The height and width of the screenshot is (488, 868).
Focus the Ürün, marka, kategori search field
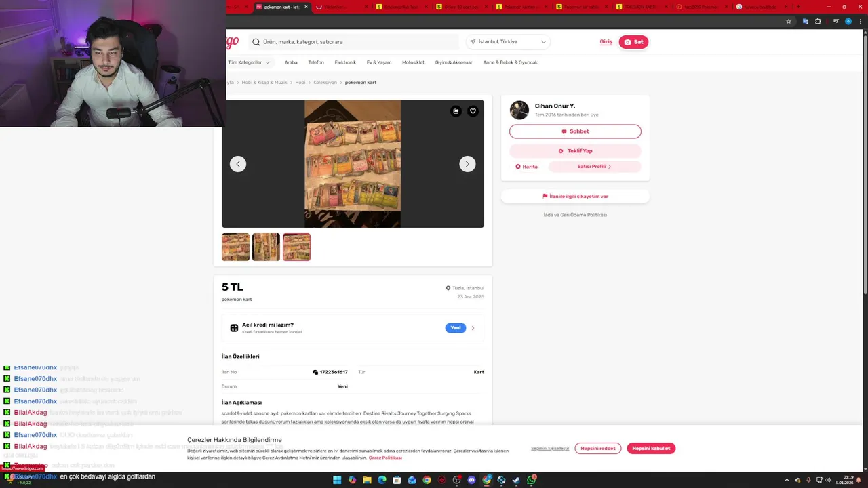pos(353,42)
